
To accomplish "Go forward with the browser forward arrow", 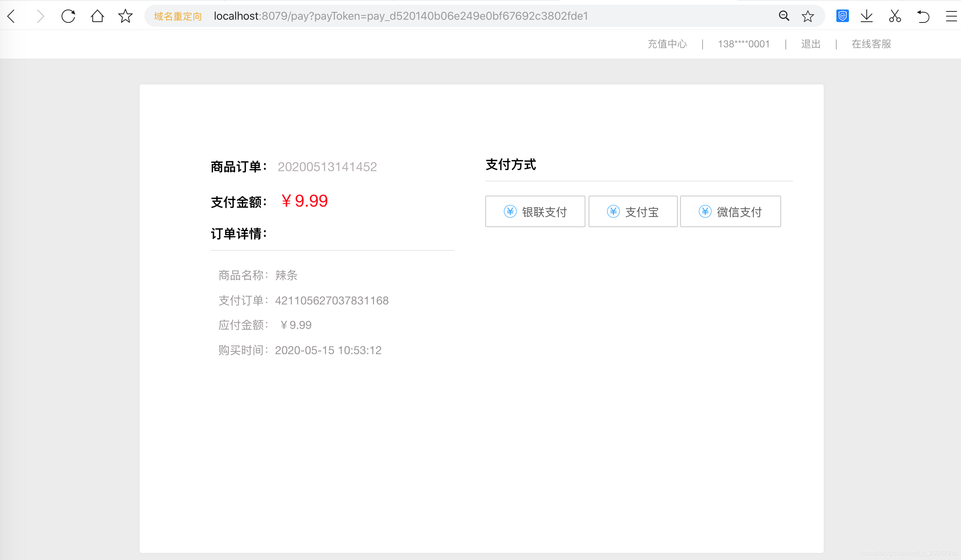I will point(40,16).
